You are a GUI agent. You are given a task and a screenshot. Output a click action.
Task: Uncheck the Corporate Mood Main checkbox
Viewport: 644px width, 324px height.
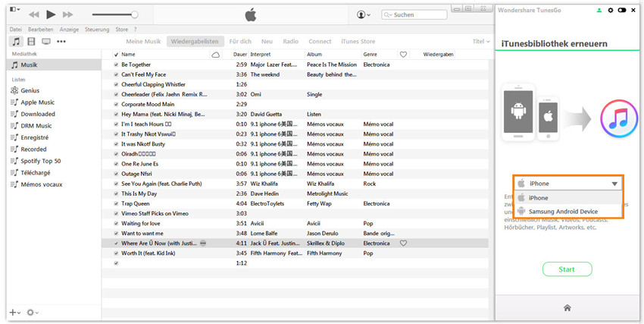(x=116, y=105)
